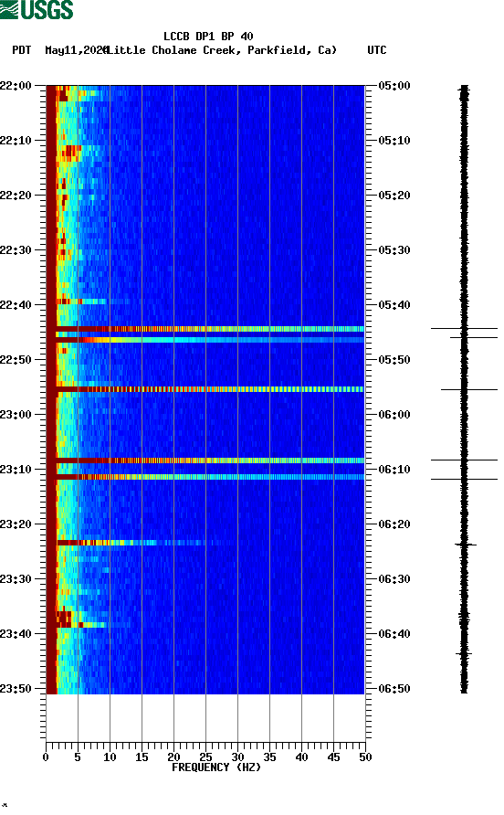Click the '35' frequency axis tick label

click(x=269, y=757)
